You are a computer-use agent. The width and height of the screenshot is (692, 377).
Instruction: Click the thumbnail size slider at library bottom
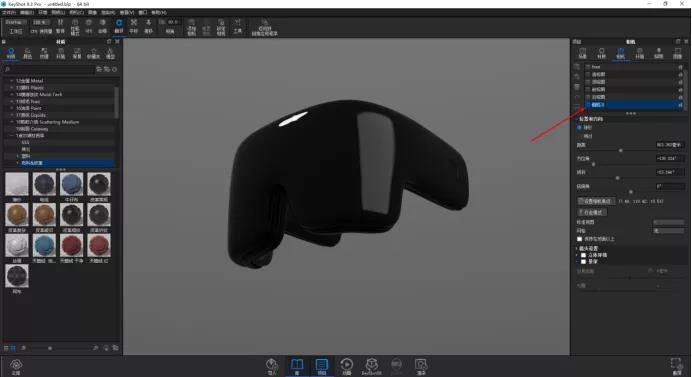[x=50, y=348]
